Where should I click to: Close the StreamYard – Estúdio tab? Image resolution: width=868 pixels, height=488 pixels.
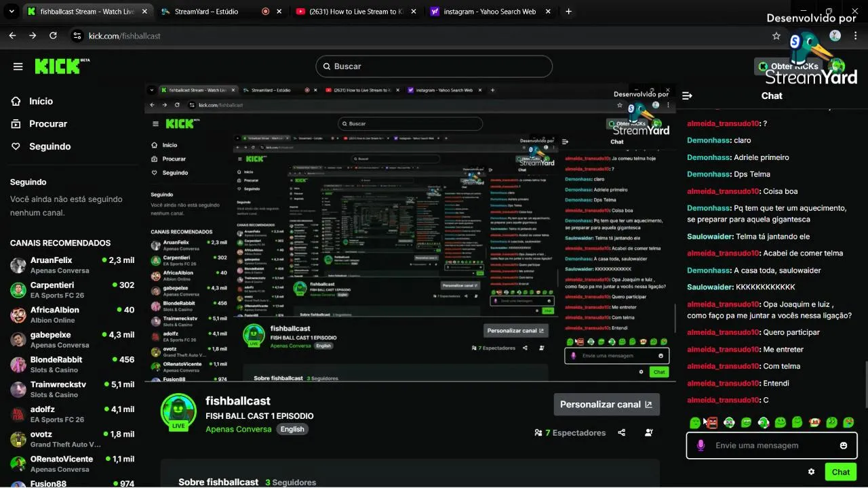pos(279,12)
